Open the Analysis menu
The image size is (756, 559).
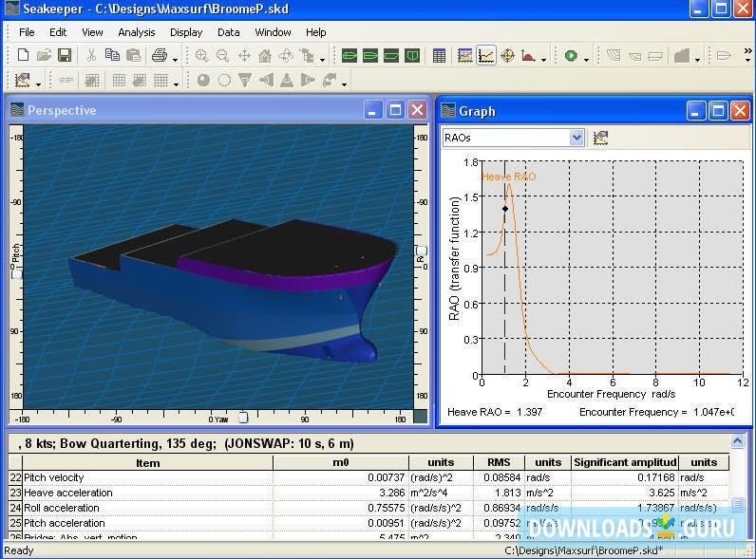pyautogui.click(x=136, y=32)
